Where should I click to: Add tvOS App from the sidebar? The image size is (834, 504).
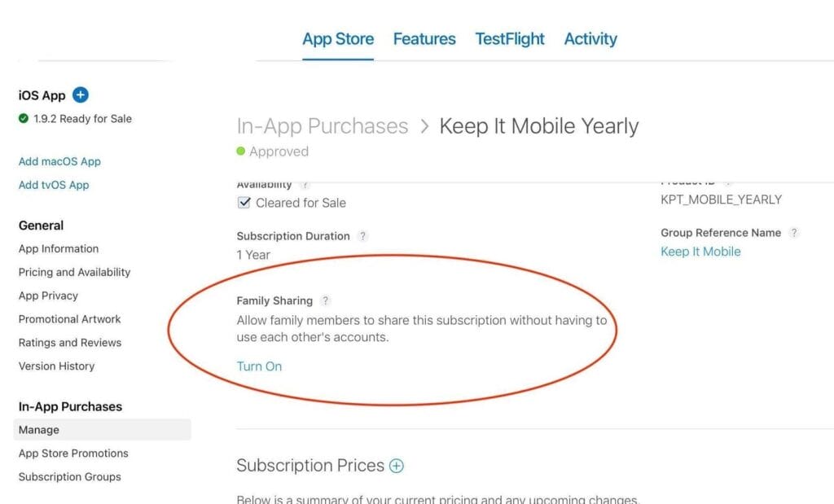click(x=54, y=185)
